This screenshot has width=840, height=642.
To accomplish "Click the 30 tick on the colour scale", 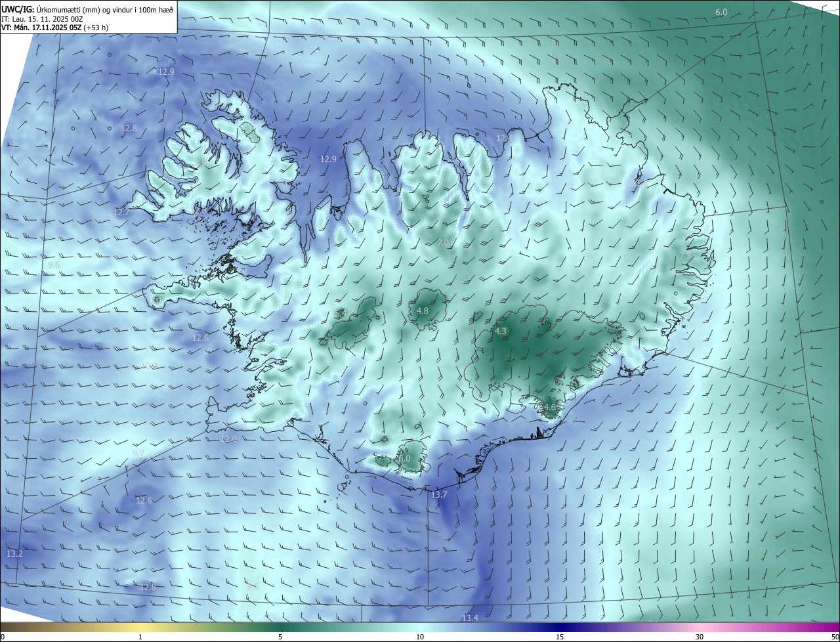I will 700,637.
